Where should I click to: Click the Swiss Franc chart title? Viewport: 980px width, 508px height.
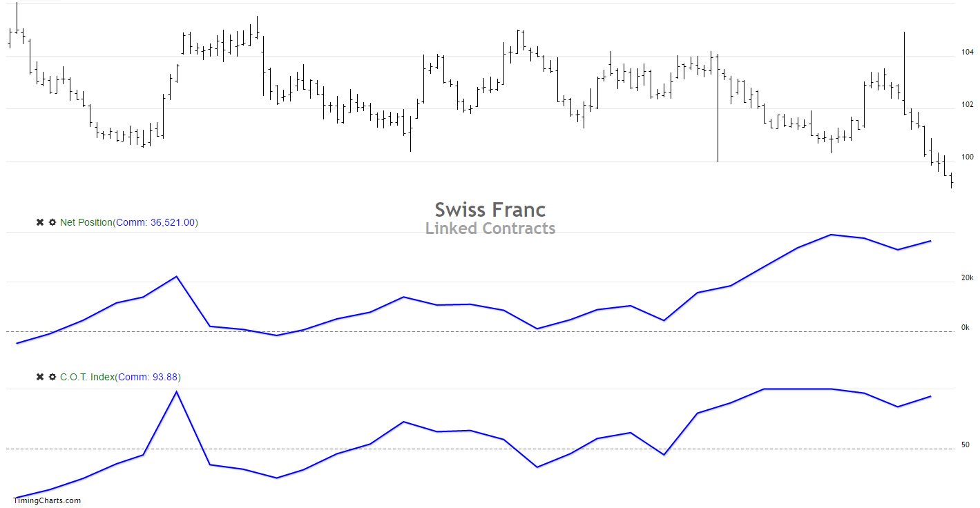490,210
